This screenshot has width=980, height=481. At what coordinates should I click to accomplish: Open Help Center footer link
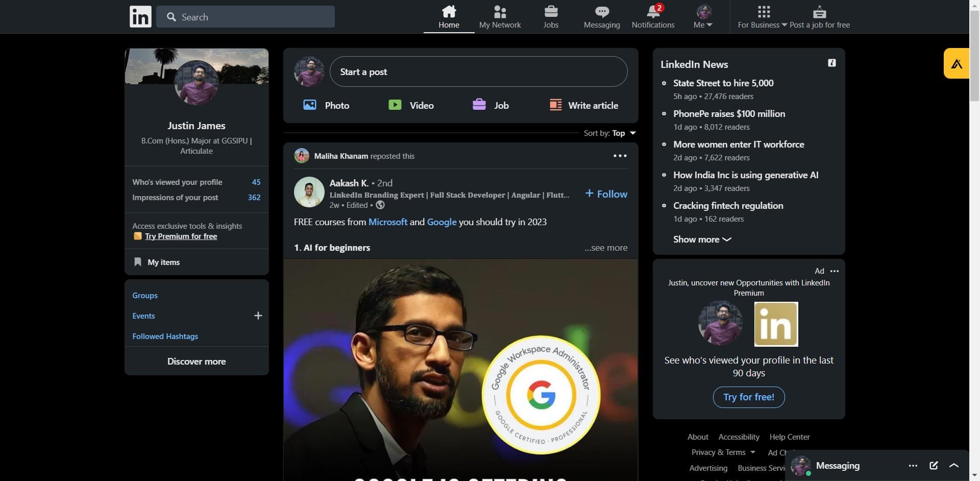tap(789, 437)
